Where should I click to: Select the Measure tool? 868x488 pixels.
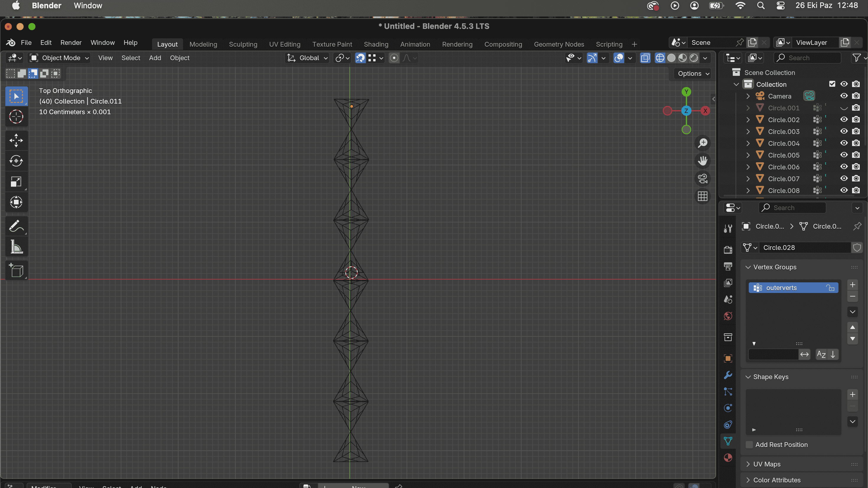(x=16, y=247)
